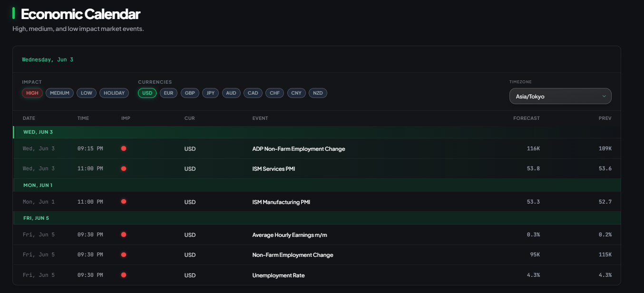Enable the MEDIUM impact filter
Screen dimensions: 644x293
click(x=59, y=93)
